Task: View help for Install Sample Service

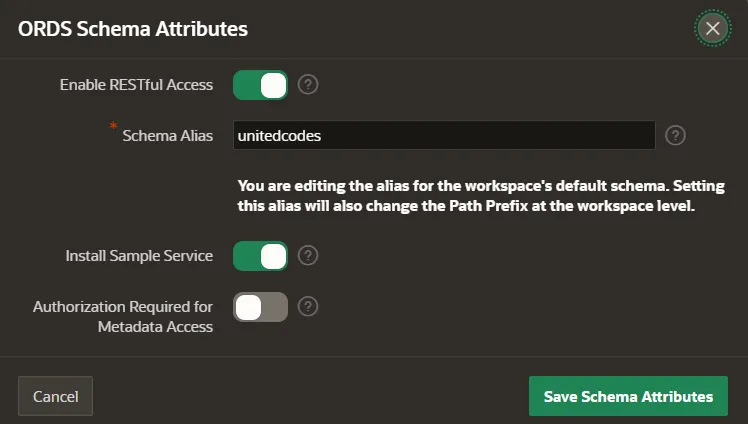Action: (x=308, y=256)
